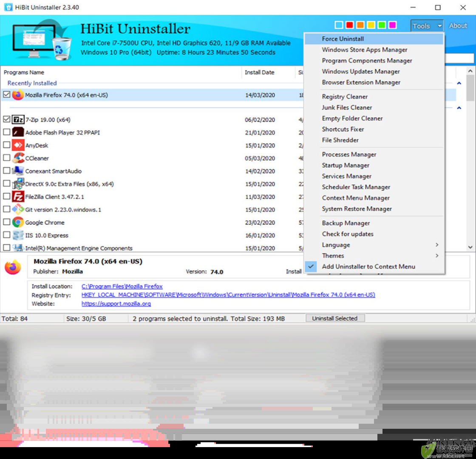Screen dimensions: 476x459
Task: Check the FileZilla Client checkbox
Action: click(7, 196)
